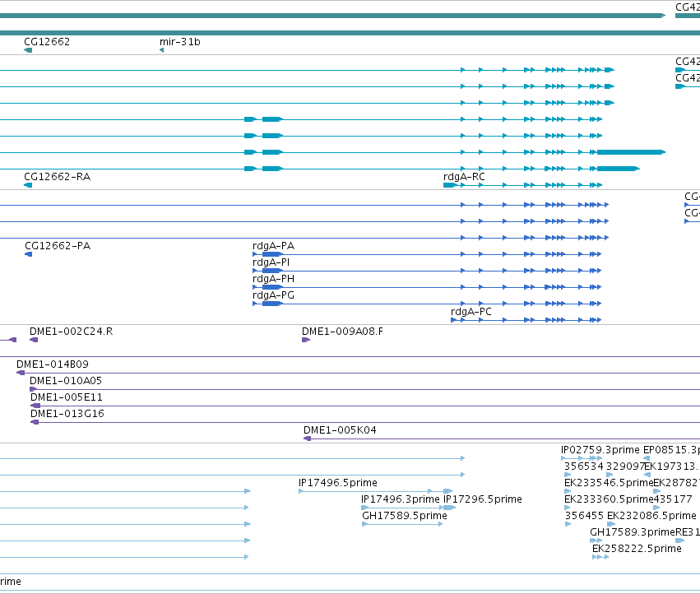
Task: Select the 356534 EST label
Action: coord(583,466)
